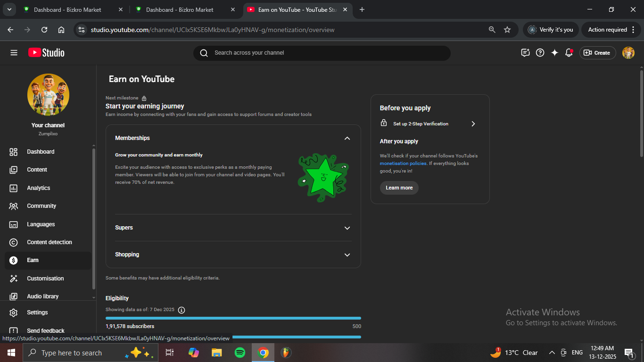The height and width of the screenshot is (362, 644).
Task: Click the YouTube Studio logo
Action: pyautogui.click(x=46, y=53)
